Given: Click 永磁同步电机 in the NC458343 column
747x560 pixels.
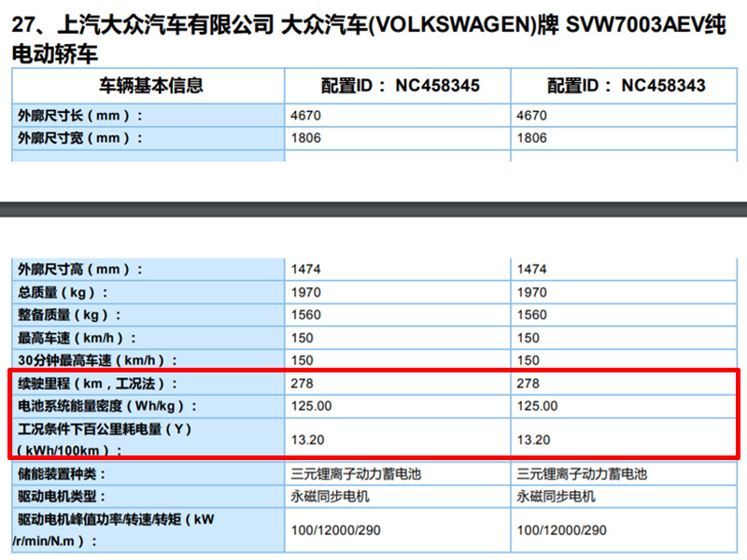Looking at the screenshot, I should [x=556, y=497].
